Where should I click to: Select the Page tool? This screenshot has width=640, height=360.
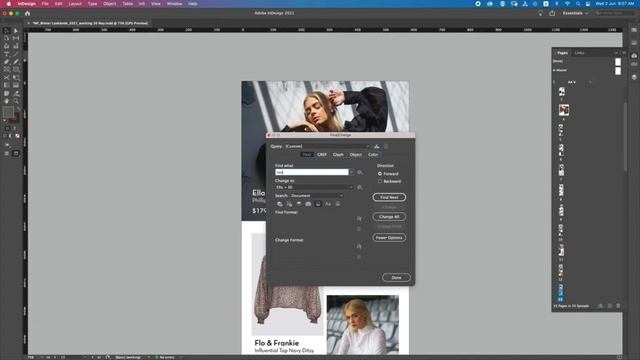pos(7,38)
